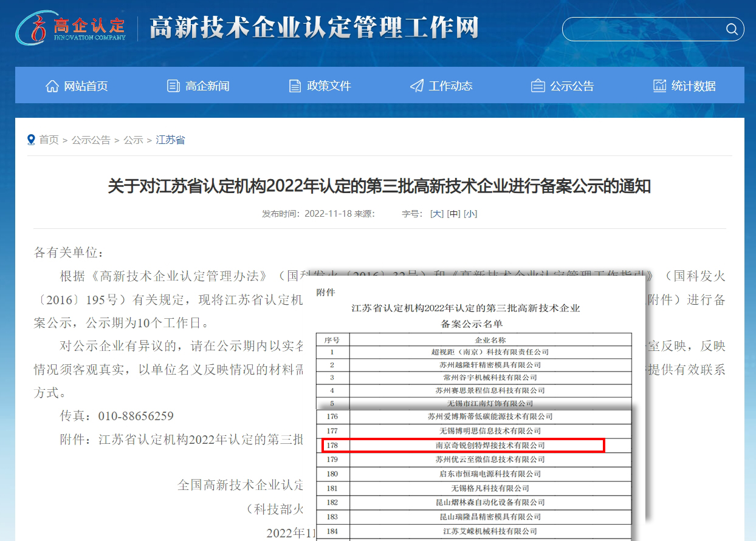Click the search magnifier icon

732,29
